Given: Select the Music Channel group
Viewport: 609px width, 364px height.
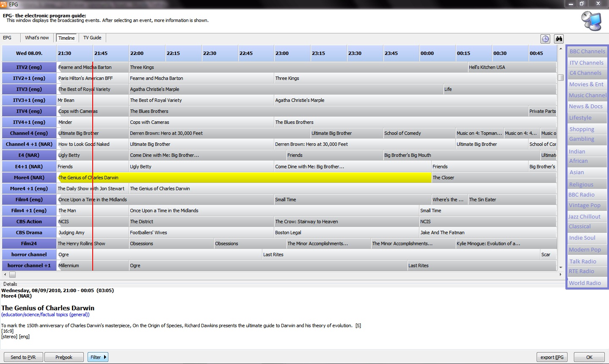Looking at the screenshot, I should pyautogui.click(x=587, y=96).
